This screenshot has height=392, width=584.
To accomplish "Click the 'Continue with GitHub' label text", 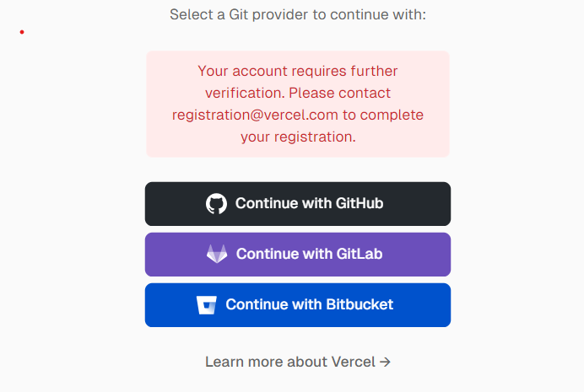I will (309, 203).
